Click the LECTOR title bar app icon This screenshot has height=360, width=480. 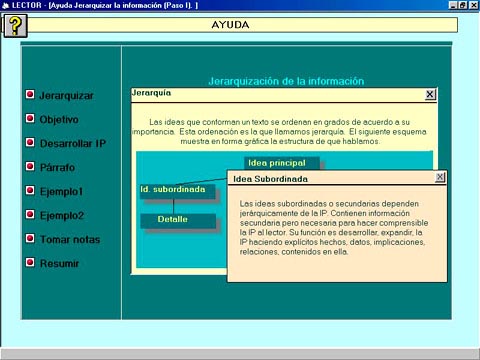coord(5,5)
